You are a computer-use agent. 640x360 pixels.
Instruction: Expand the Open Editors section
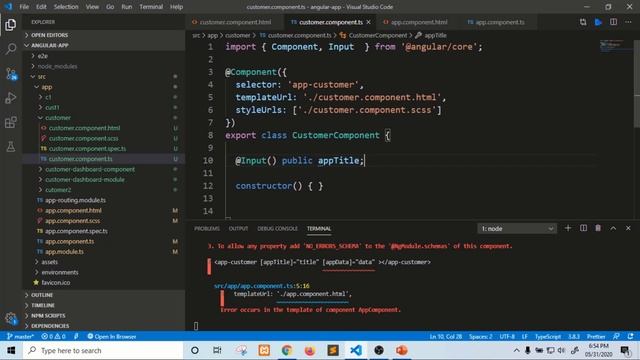pyautogui.click(x=104, y=35)
